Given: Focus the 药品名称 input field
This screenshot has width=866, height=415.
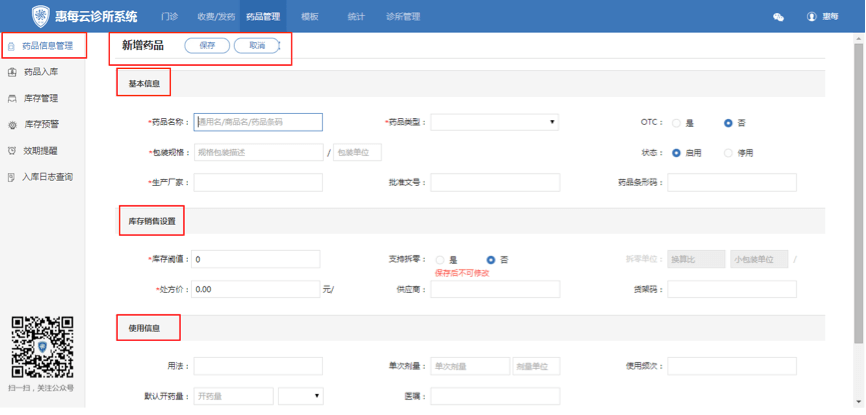Looking at the screenshot, I should tap(258, 122).
